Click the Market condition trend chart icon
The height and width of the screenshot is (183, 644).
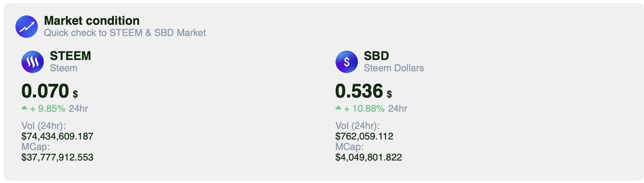pyautogui.click(x=27, y=27)
